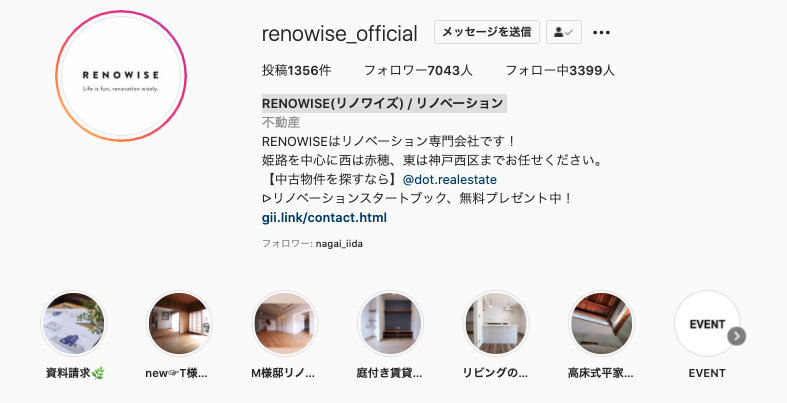View the 高床式平家 highlight
The width and height of the screenshot is (787, 403).
click(601, 324)
